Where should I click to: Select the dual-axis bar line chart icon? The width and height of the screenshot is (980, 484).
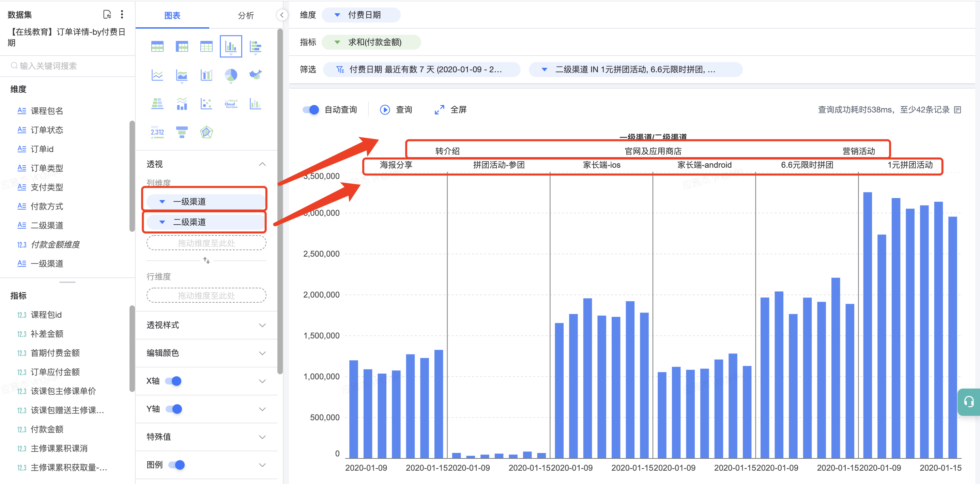click(206, 75)
